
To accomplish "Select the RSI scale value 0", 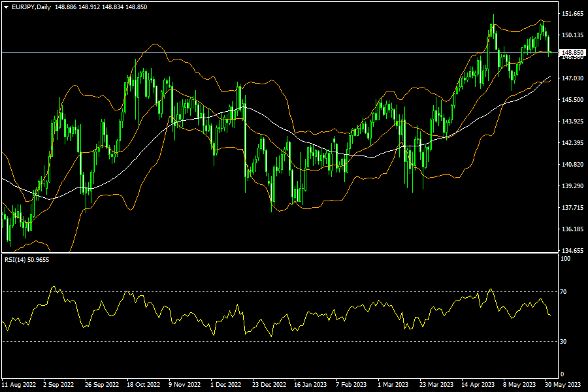I will (562, 374).
